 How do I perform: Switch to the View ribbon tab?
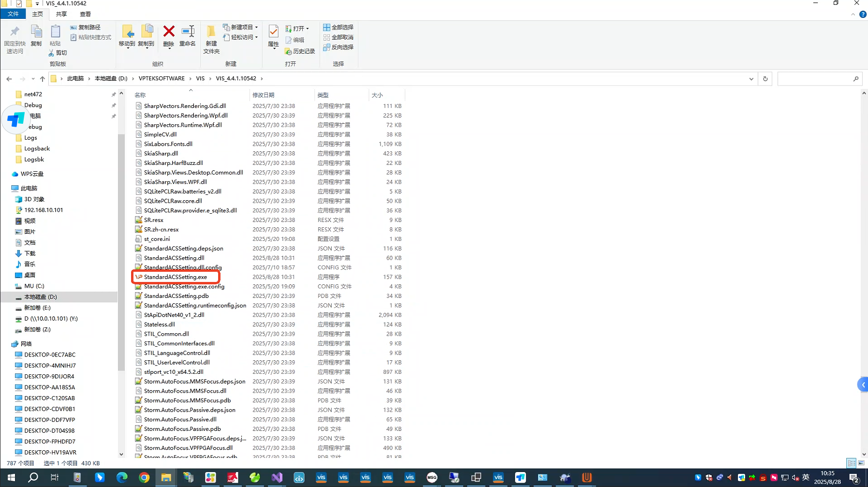85,14
